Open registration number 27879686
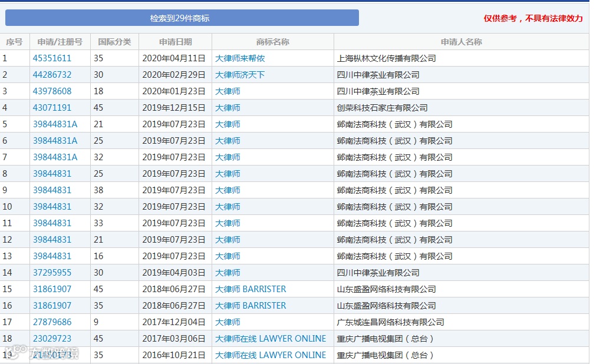 point(52,323)
